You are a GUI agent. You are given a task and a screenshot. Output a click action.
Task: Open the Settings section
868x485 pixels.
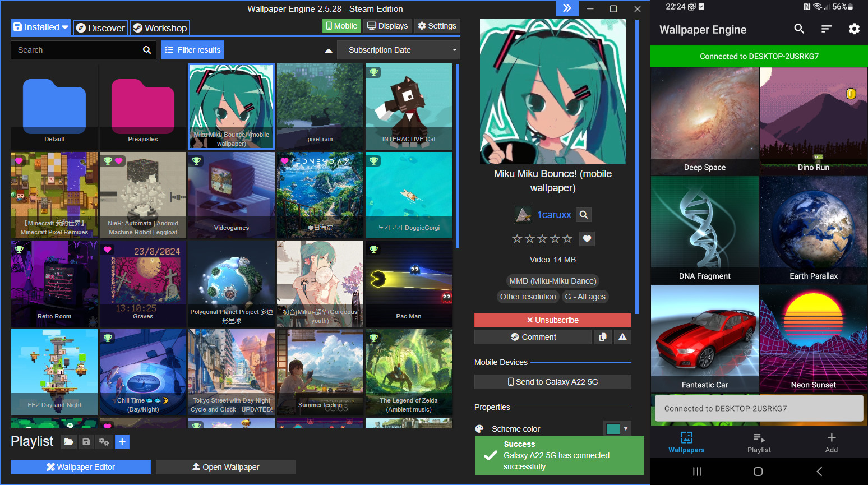[437, 26]
